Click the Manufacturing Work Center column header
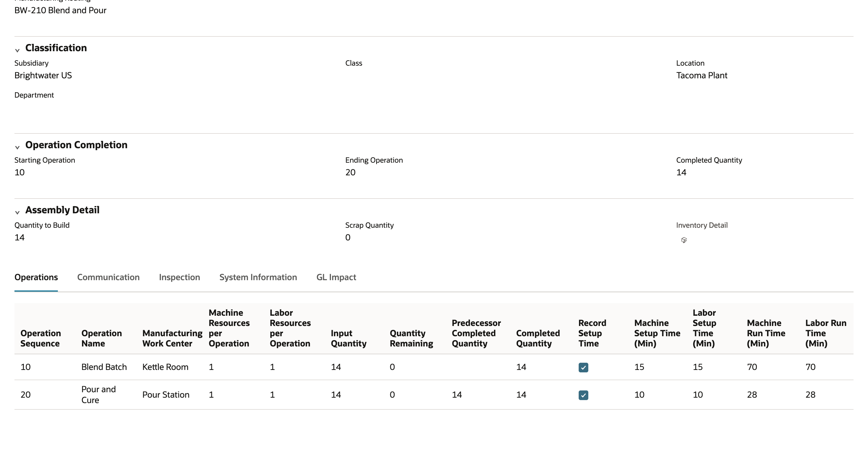This screenshot has width=868, height=476. (172, 338)
